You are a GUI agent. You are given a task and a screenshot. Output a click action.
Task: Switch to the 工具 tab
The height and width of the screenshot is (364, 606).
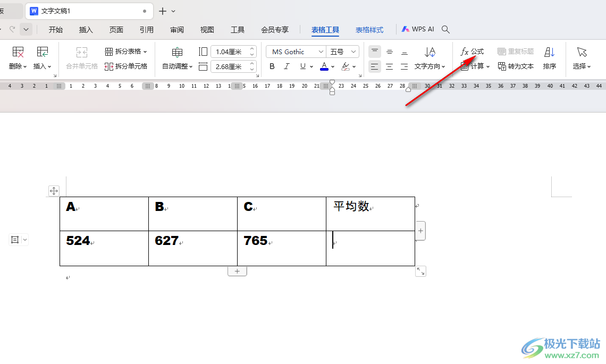click(x=238, y=30)
